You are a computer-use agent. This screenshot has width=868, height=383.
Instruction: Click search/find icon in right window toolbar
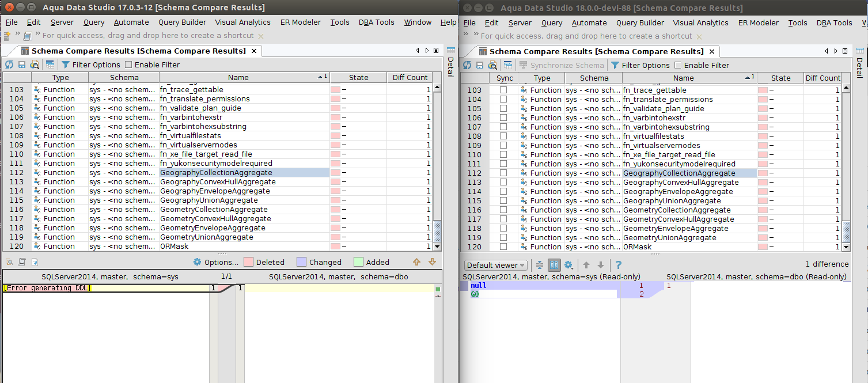click(x=492, y=65)
